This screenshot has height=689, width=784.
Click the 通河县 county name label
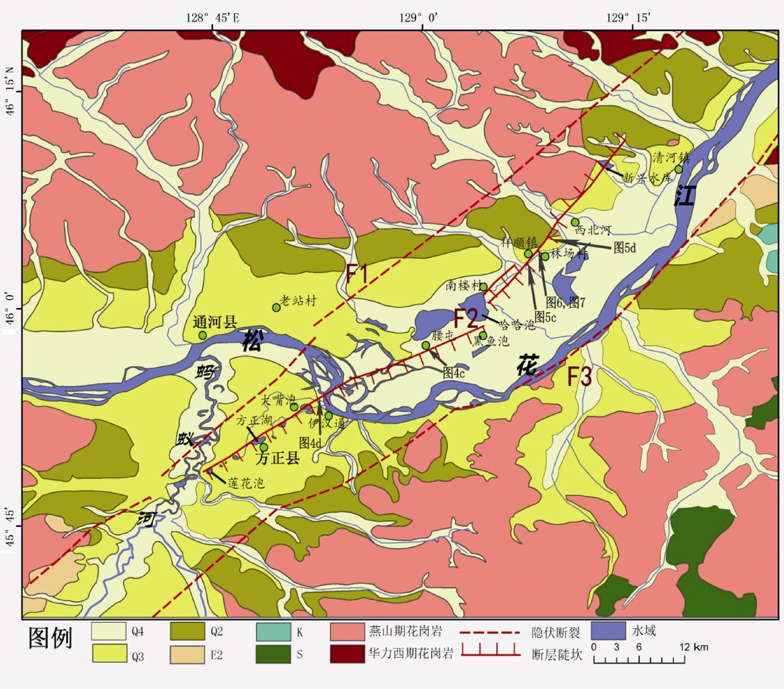click(x=215, y=322)
